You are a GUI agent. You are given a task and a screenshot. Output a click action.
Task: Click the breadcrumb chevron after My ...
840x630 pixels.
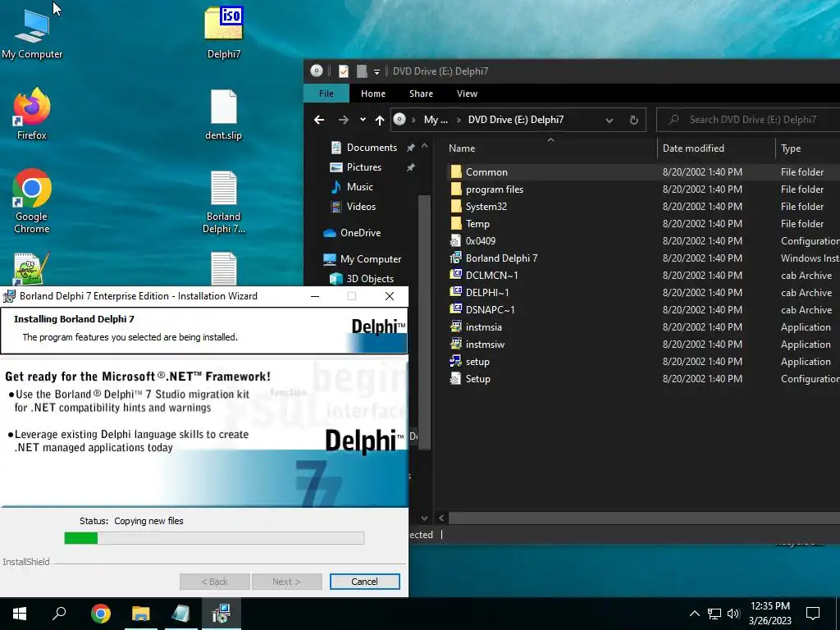459,120
